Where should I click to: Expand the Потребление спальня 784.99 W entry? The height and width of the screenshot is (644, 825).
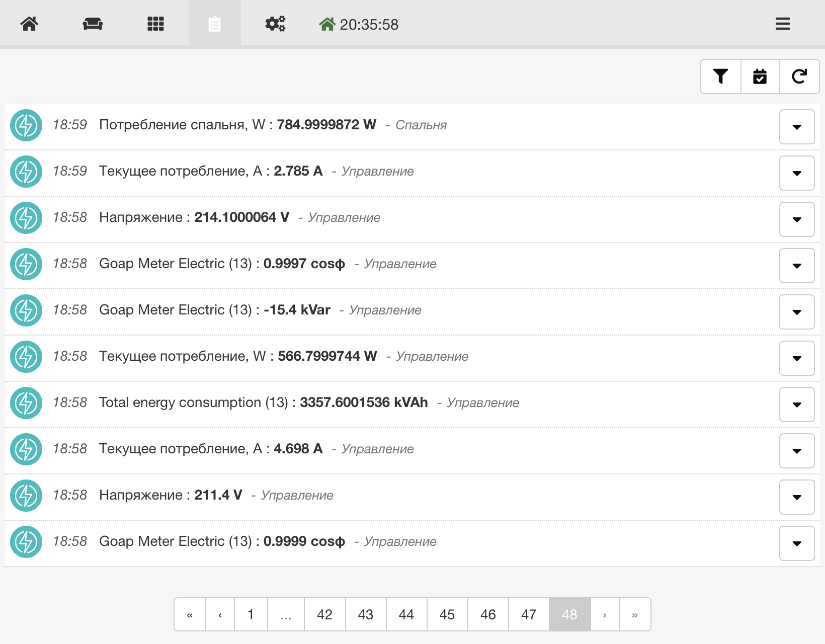pyautogui.click(x=796, y=127)
